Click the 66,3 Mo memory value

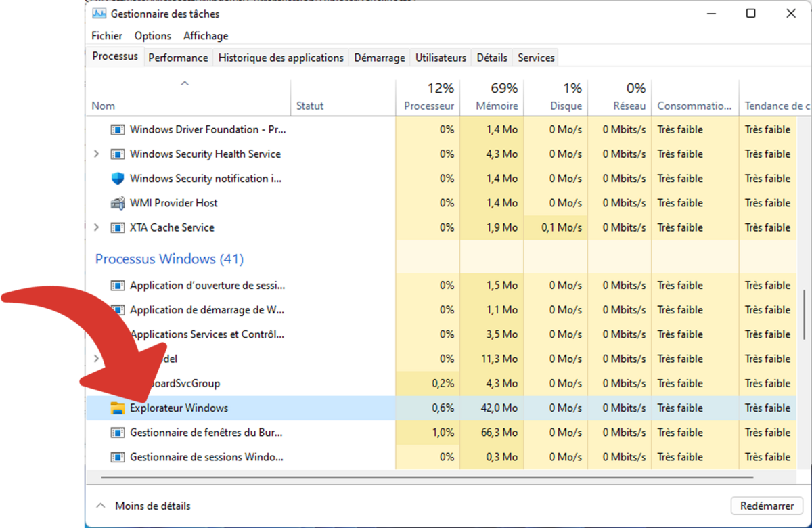[x=500, y=432]
